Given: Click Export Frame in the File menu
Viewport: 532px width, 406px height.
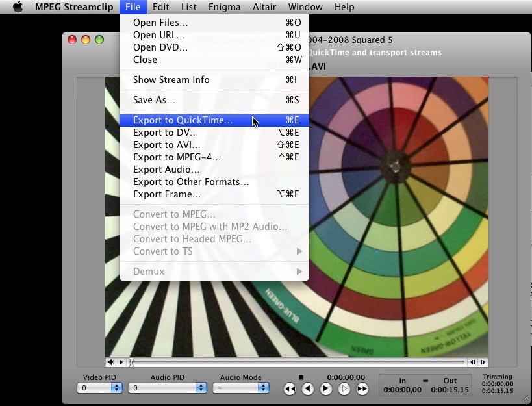Looking at the screenshot, I should [167, 194].
